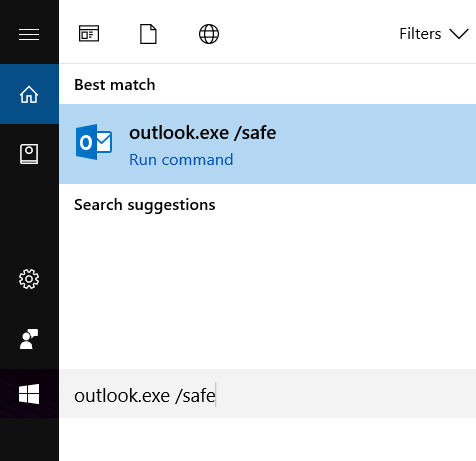The image size is (476, 461).
Task: Click the Windows Start button
Action: click(29, 394)
